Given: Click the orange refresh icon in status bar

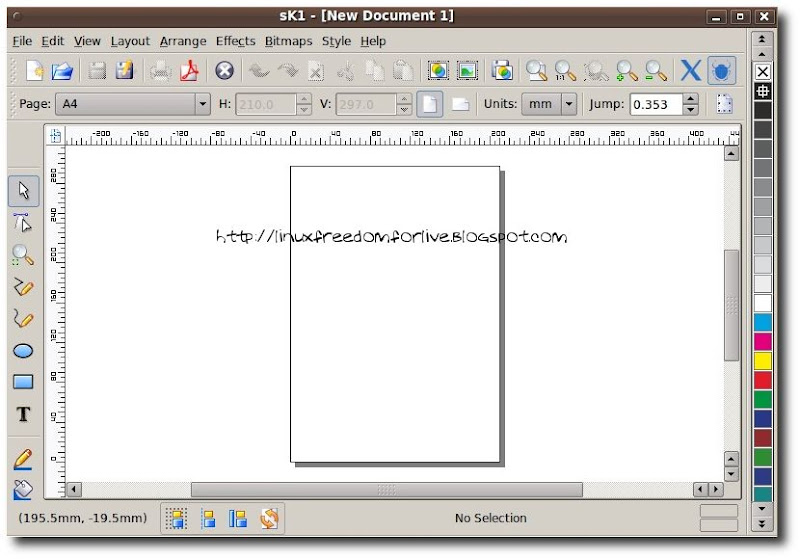Looking at the screenshot, I should pyautogui.click(x=269, y=519).
